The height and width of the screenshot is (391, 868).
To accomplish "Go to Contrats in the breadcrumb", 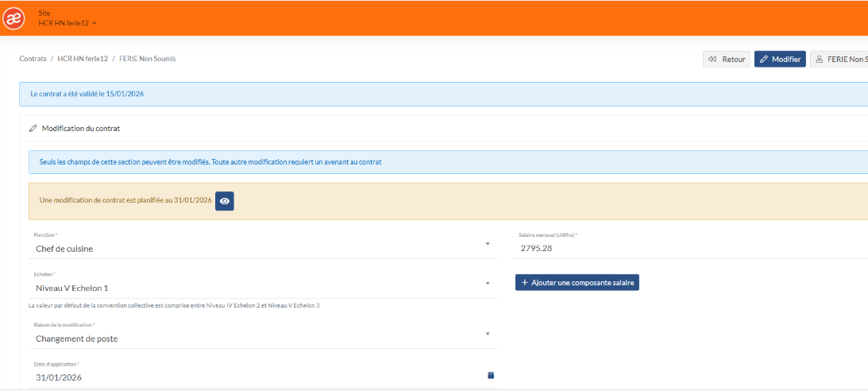I will [33, 59].
